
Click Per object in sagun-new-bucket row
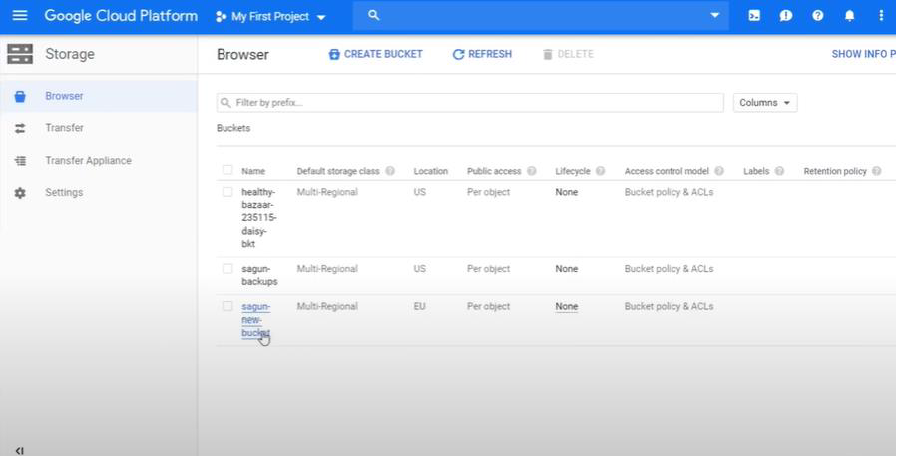tap(488, 306)
